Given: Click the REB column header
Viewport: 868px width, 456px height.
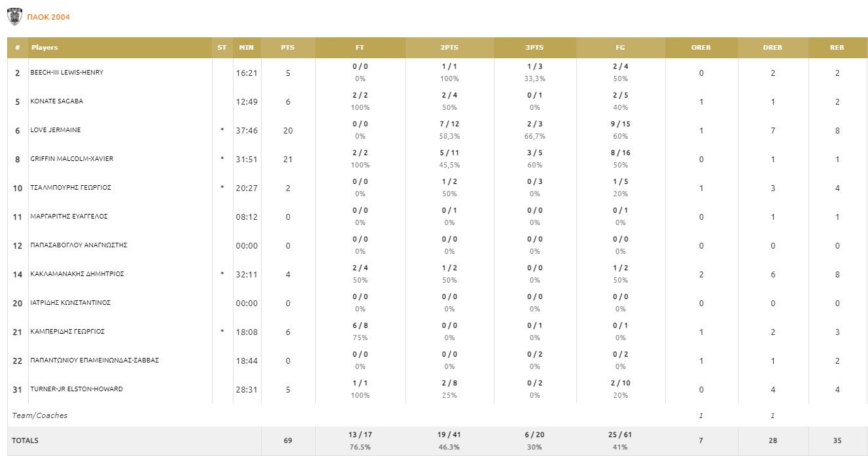Looking at the screenshot, I should click(837, 48).
